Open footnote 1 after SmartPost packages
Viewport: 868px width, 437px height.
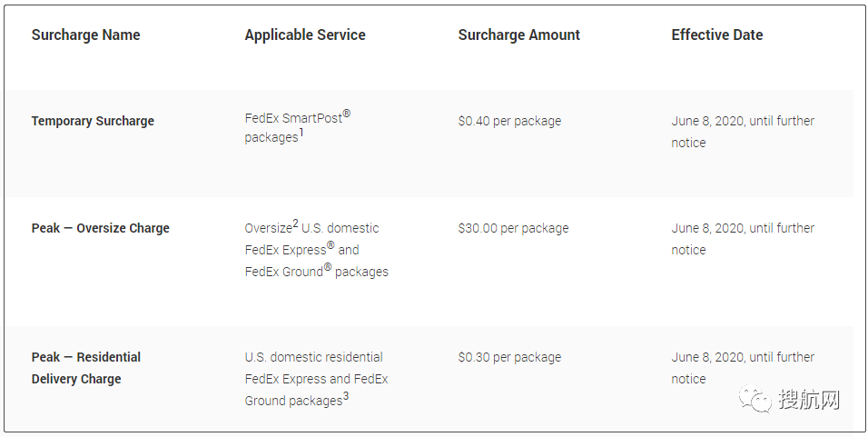click(301, 133)
